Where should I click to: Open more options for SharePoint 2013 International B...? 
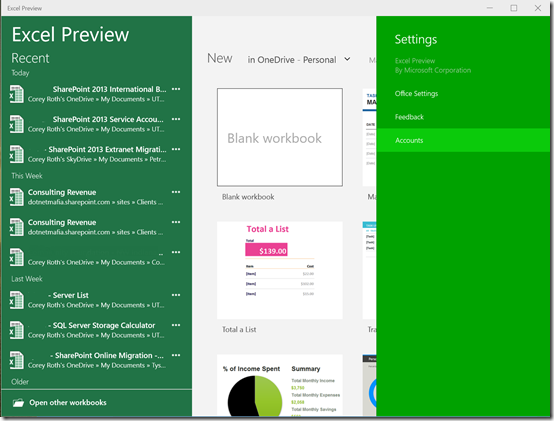[176, 89]
